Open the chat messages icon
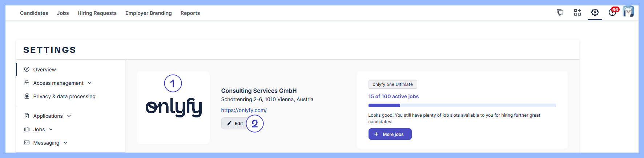 coord(560,13)
